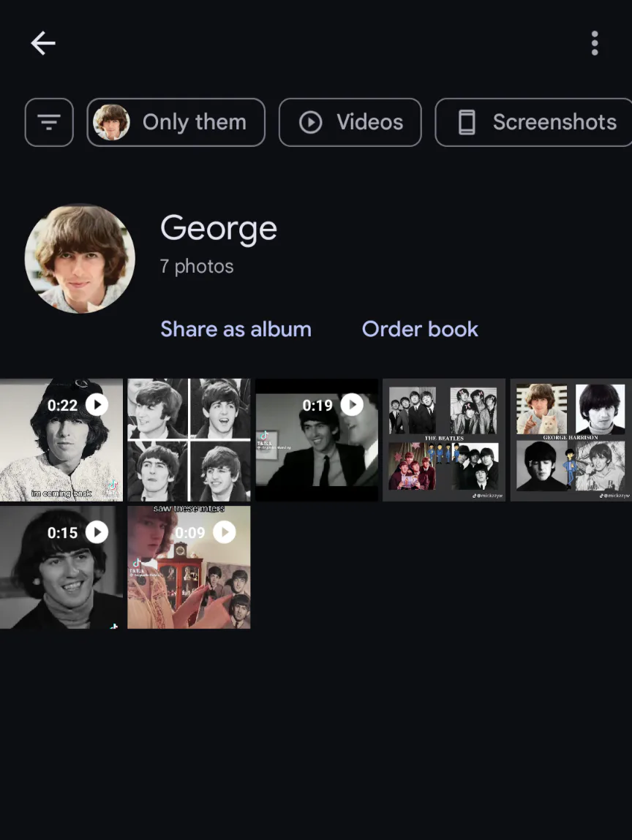
Task: Toggle the Screenshots filter chip label
Action: click(x=554, y=122)
